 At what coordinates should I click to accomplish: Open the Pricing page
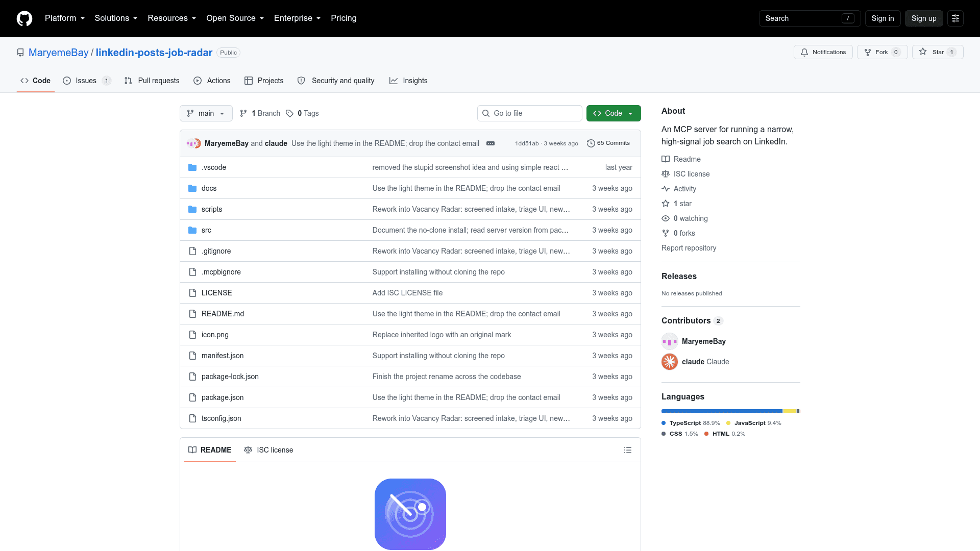click(344, 18)
